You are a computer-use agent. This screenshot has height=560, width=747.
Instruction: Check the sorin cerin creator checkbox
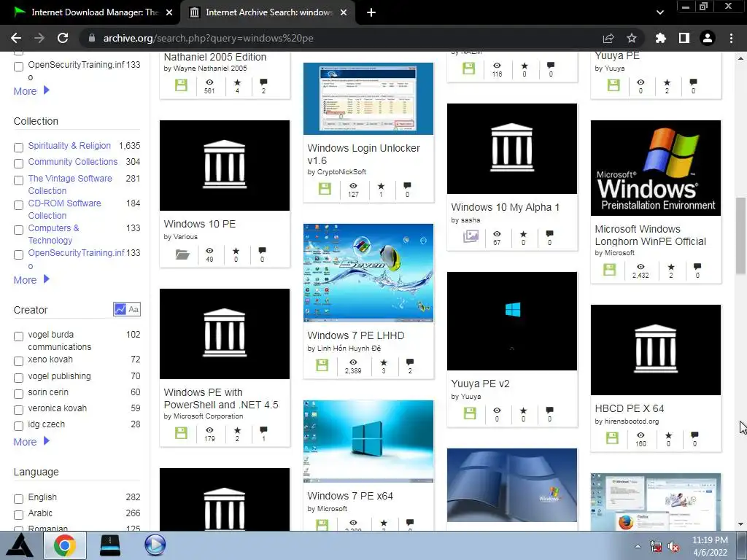[18, 394]
